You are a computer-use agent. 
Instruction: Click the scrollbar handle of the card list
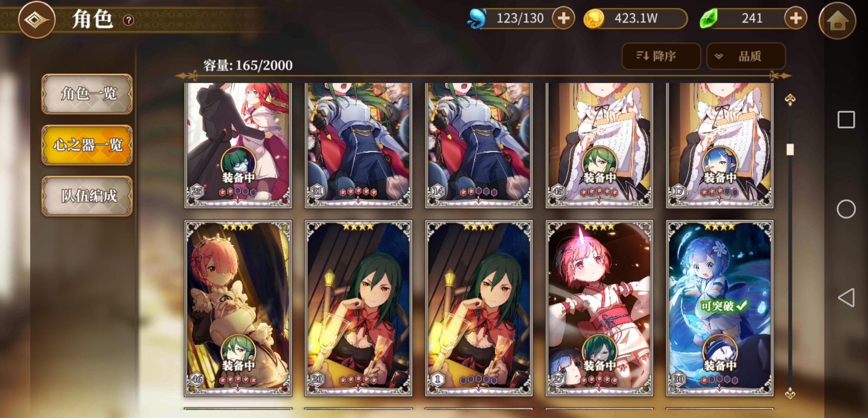[790, 149]
